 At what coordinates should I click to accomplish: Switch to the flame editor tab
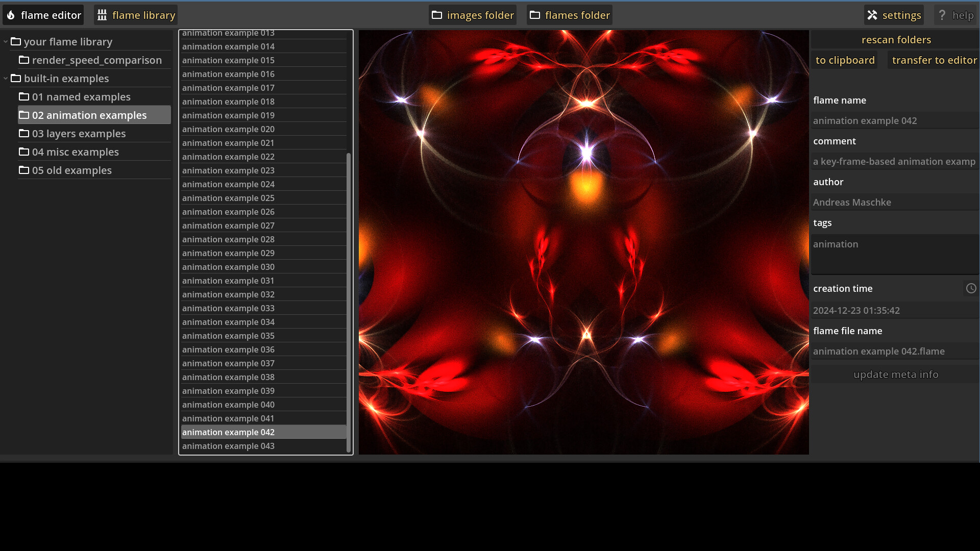[43, 15]
